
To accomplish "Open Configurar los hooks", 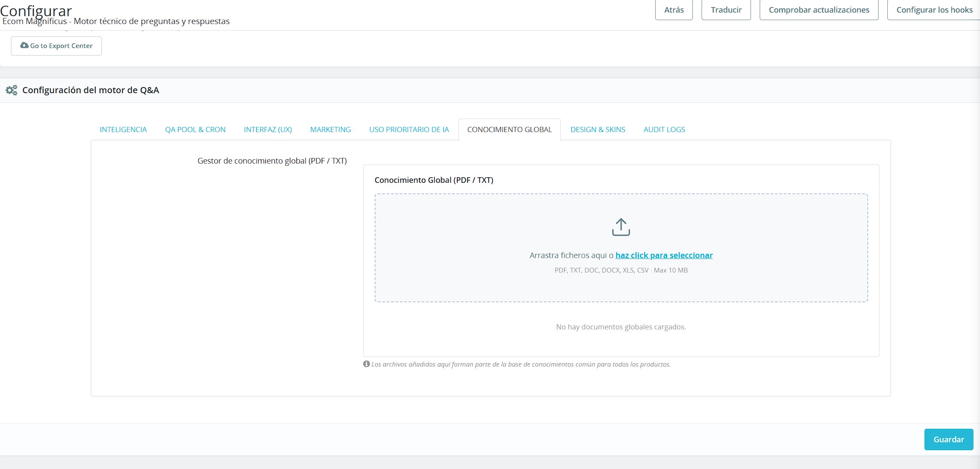I will click(935, 10).
